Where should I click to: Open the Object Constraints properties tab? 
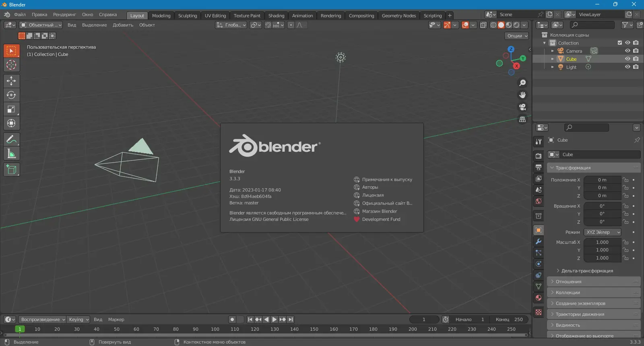coord(539,275)
